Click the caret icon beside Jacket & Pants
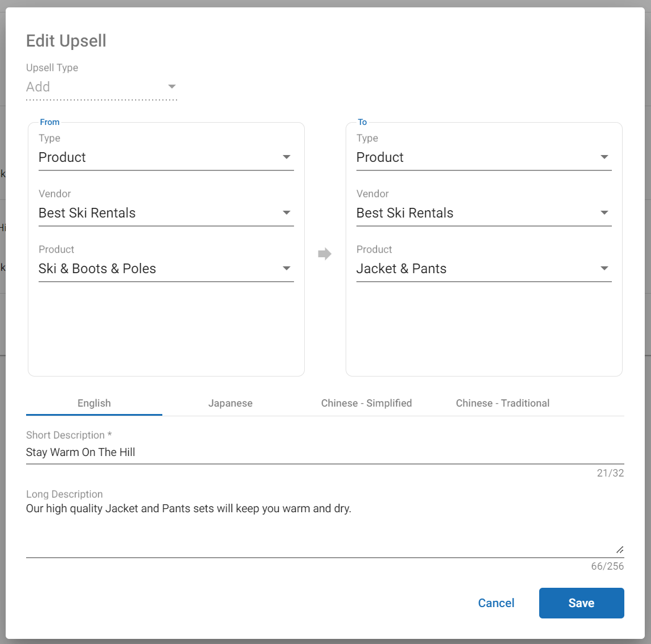 tap(604, 269)
